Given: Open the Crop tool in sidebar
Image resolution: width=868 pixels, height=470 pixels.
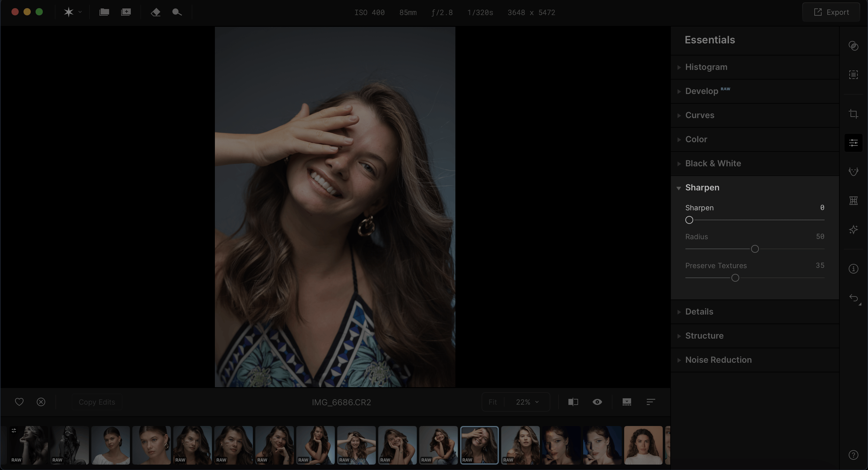Looking at the screenshot, I should tap(853, 114).
